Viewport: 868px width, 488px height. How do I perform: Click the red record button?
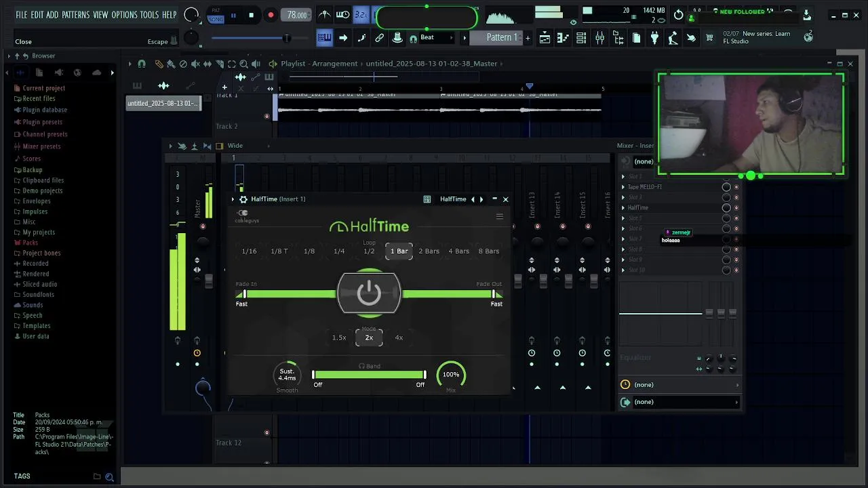271,15
